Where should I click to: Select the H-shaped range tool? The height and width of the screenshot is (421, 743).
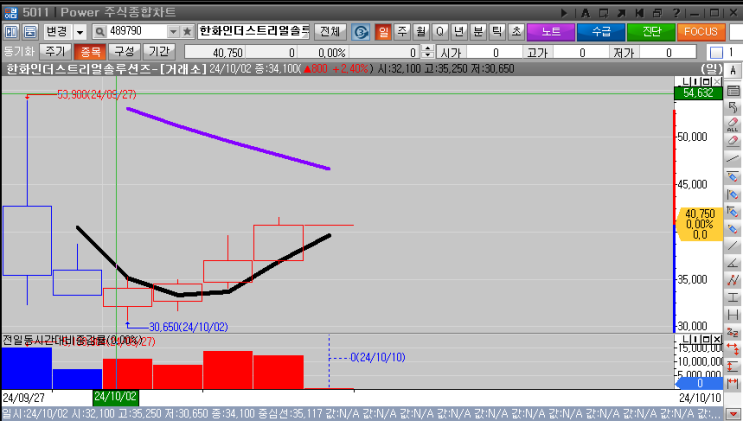733,315
